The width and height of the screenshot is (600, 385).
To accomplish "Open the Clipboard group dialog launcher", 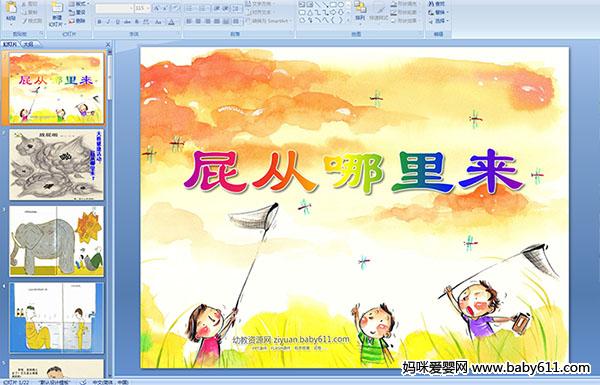I will pos(41,34).
